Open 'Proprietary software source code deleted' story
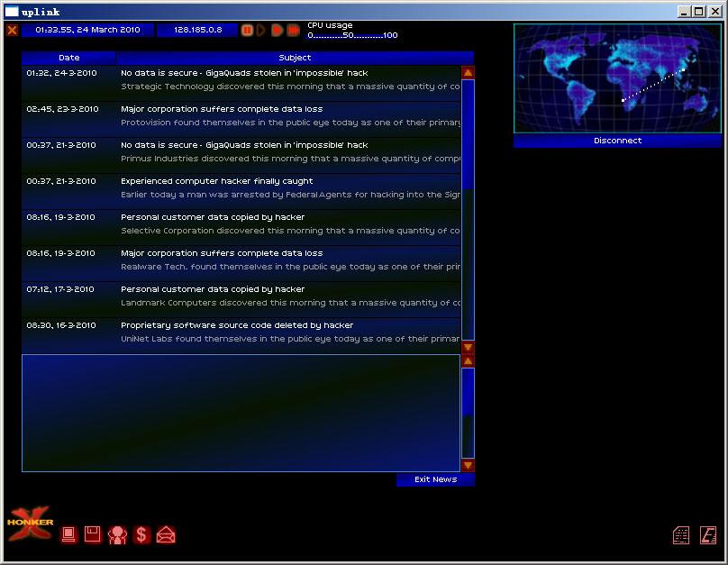The height and width of the screenshot is (565, 728). click(x=241, y=335)
